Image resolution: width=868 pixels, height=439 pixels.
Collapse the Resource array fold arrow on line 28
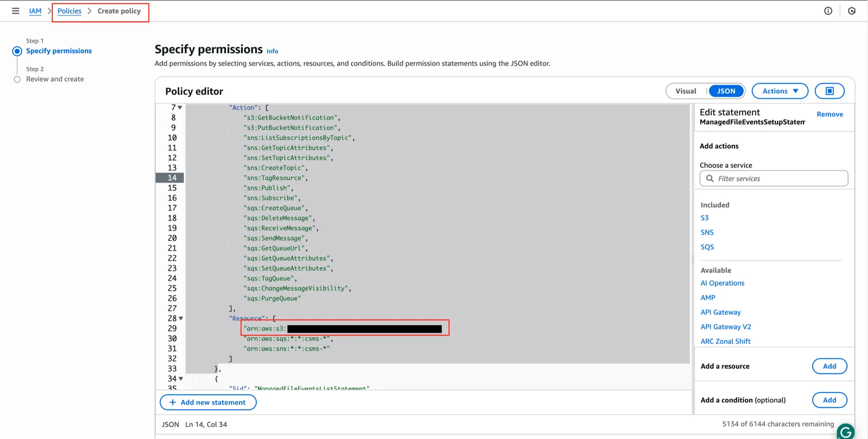pyautogui.click(x=181, y=319)
